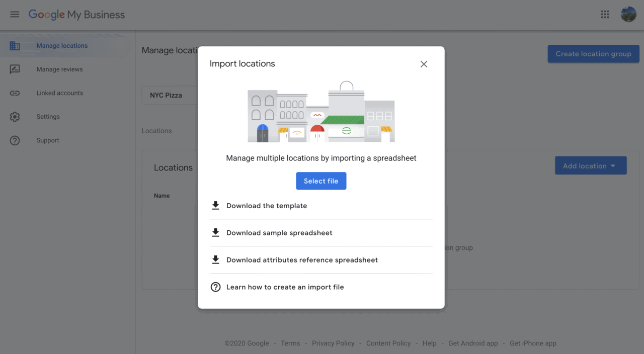Click the Manage locations sidebar icon
The image size is (644, 354).
click(15, 45)
